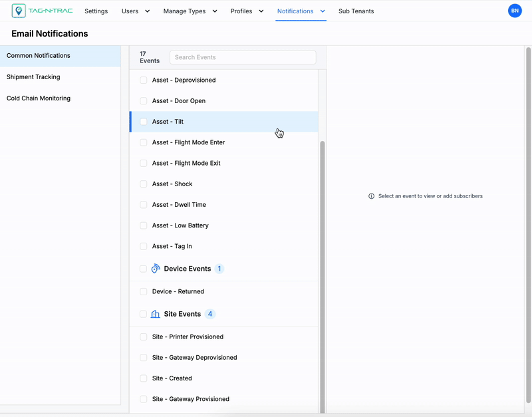Select the Asset - Flight Mode Enter row

point(224,142)
